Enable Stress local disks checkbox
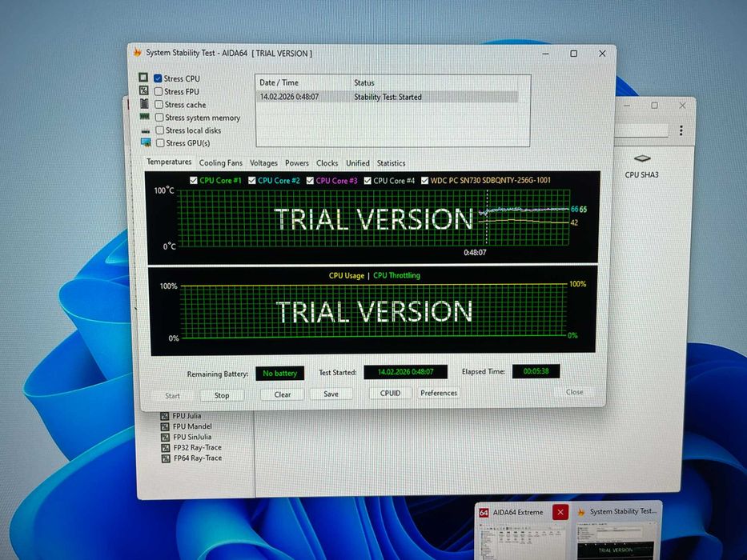The width and height of the screenshot is (747, 560). click(x=160, y=130)
